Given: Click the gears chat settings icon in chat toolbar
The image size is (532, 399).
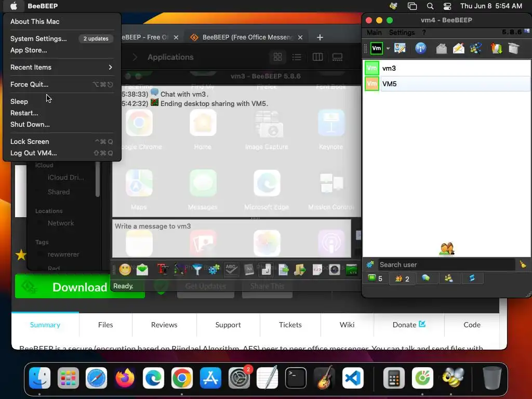Looking at the screenshot, I should click(214, 270).
